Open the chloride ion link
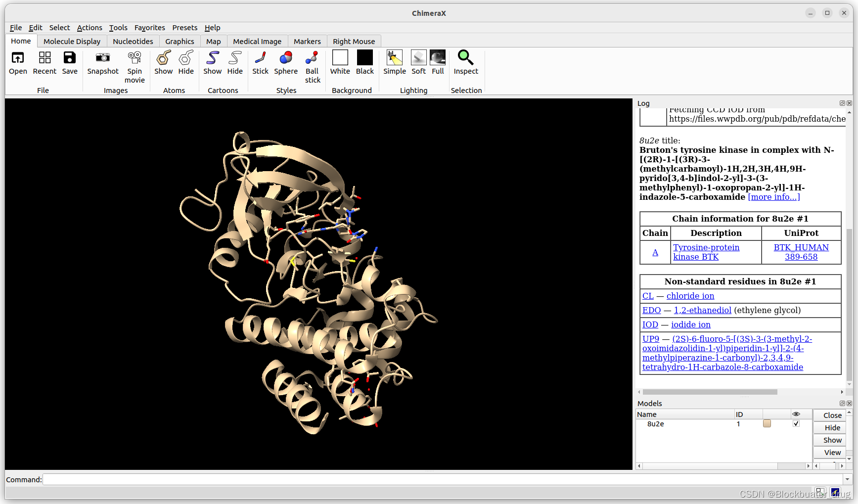Screen dimensions: 858x504 (690, 296)
